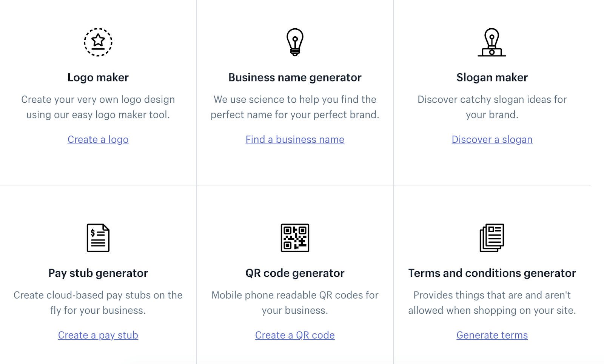Click the Logo maker star badge icon
The image size is (604, 364).
pyautogui.click(x=98, y=42)
